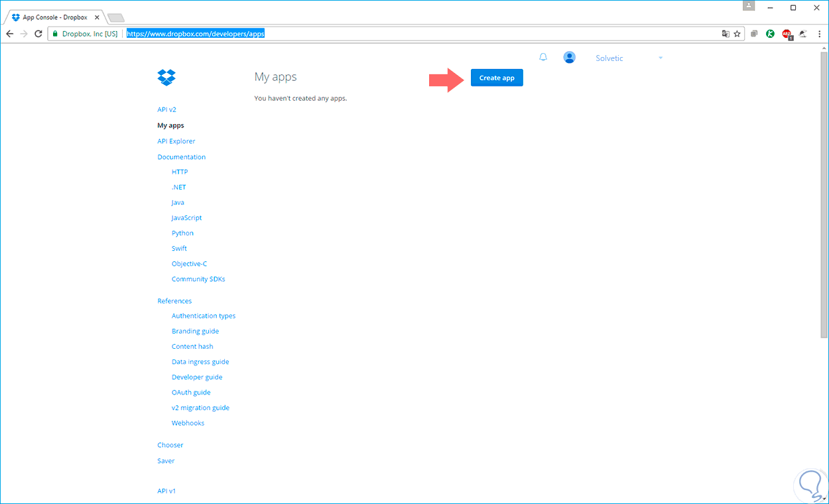
Task: Open the API v1 link
Action: click(x=166, y=491)
